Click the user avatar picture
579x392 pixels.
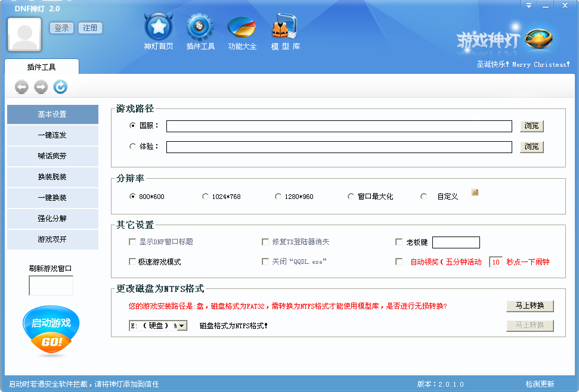coord(24,35)
